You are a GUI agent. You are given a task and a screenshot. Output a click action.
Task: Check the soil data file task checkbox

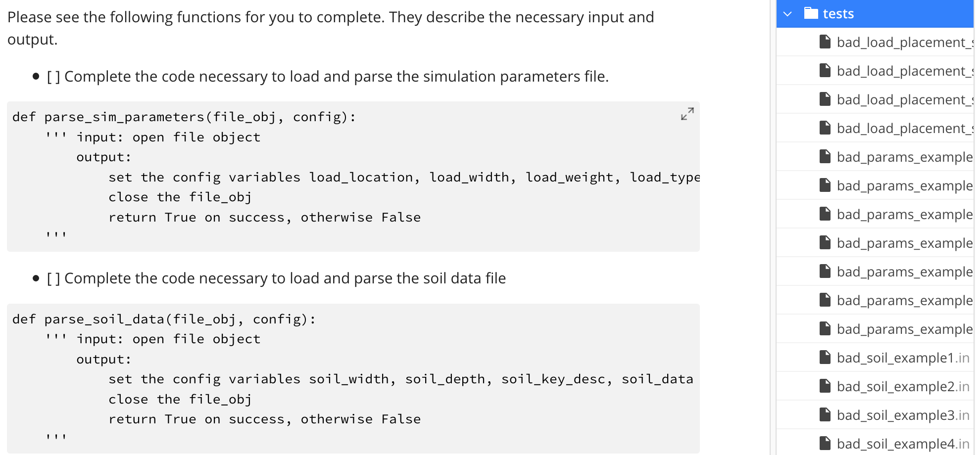[x=53, y=278]
